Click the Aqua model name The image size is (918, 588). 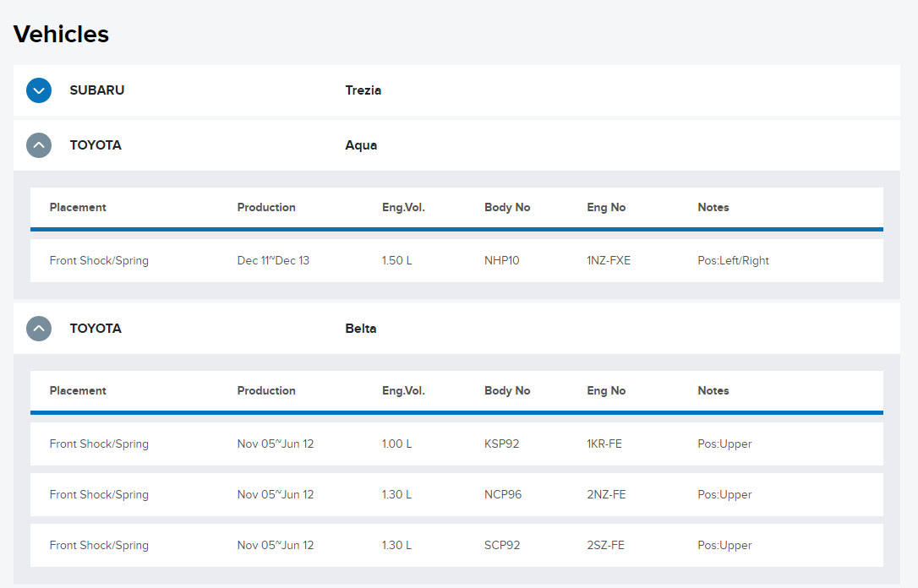[x=361, y=145]
